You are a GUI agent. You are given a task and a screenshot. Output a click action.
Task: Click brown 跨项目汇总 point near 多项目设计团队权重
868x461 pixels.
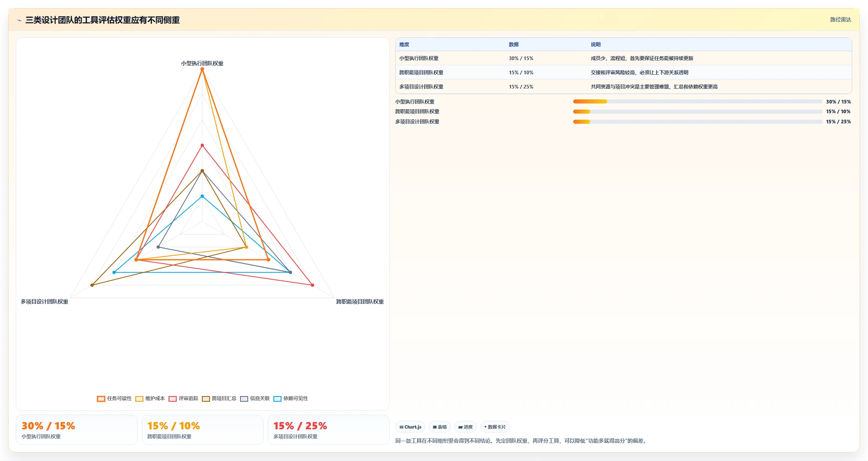92,285
